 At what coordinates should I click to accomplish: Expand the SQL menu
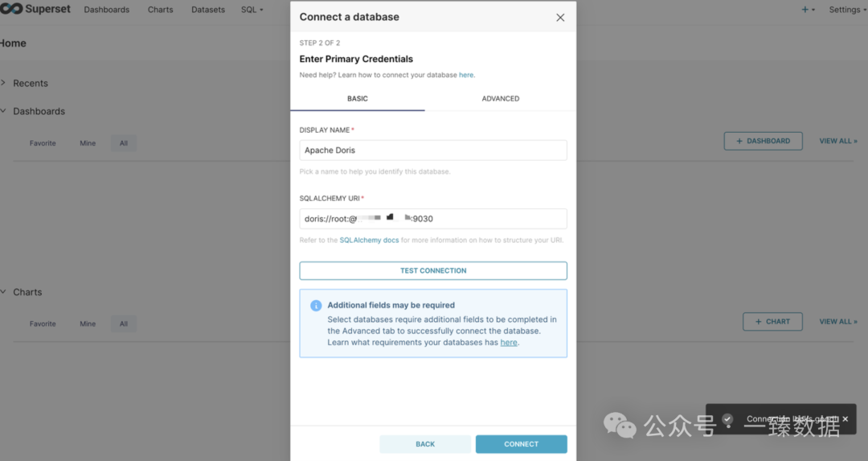252,10
